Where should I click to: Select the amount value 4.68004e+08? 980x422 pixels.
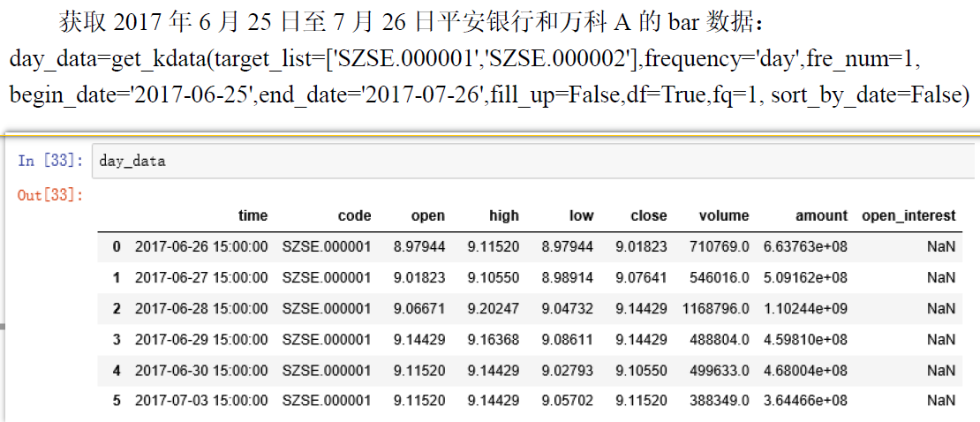point(805,370)
